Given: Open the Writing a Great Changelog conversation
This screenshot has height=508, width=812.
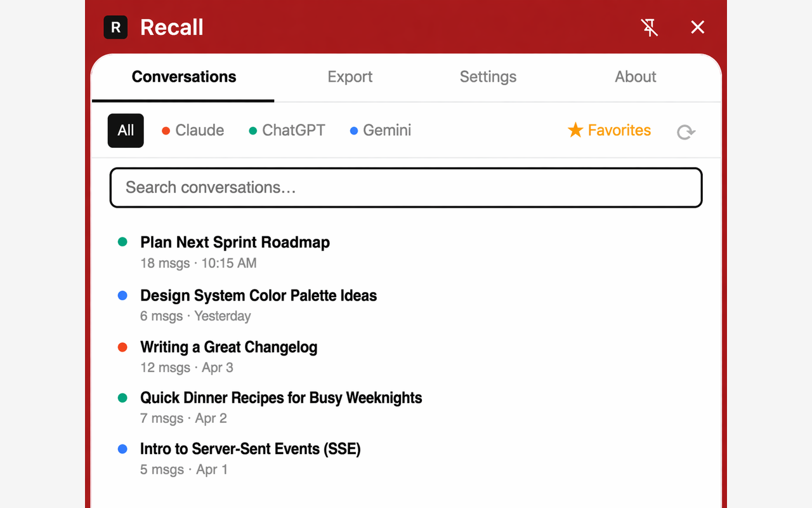Looking at the screenshot, I should [228, 347].
